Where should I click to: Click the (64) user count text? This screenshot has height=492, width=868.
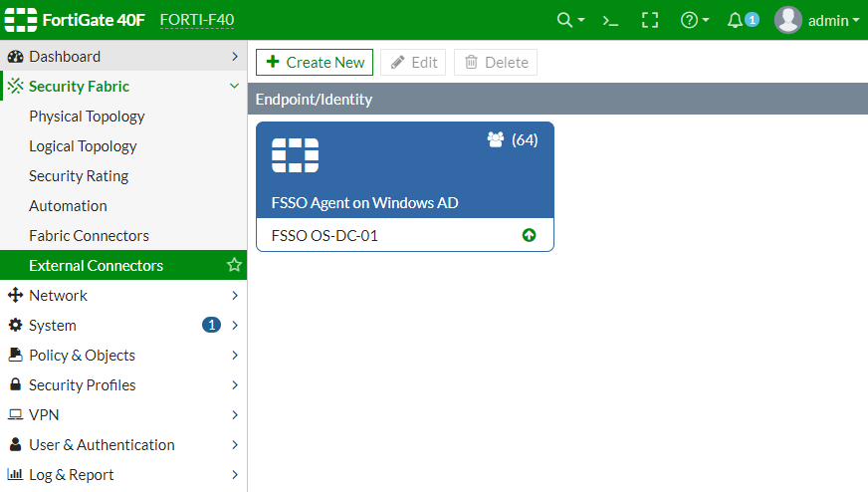(x=525, y=139)
